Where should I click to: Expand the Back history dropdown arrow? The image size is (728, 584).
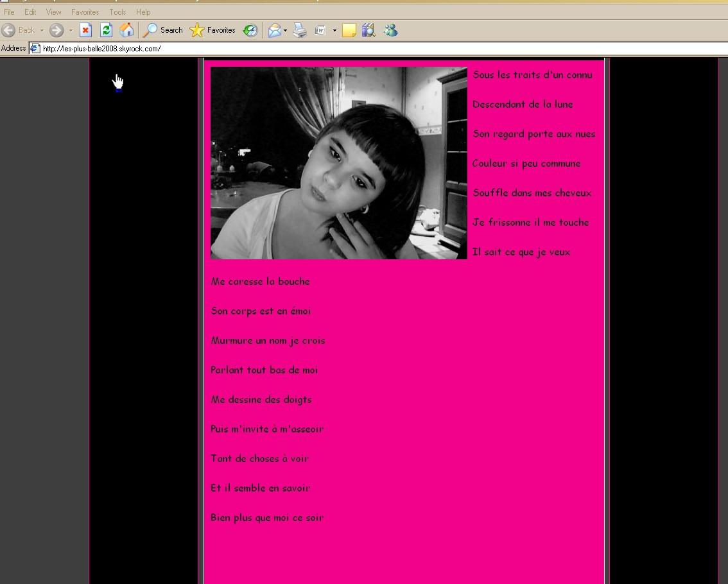42,31
